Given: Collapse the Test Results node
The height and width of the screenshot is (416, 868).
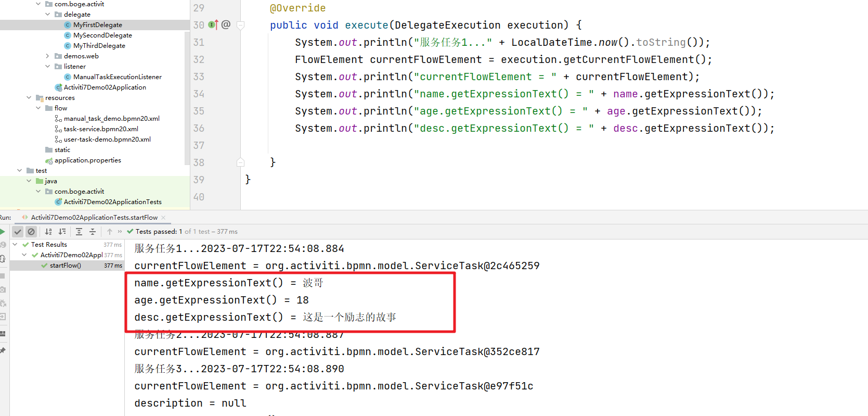Looking at the screenshot, I should [x=15, y=245].
